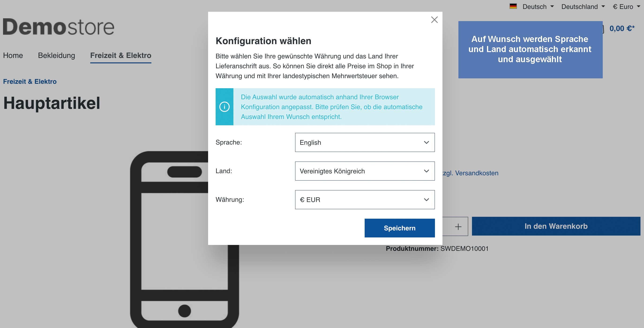Click the Freizeit & Elektro breadcrumb link

30,82
